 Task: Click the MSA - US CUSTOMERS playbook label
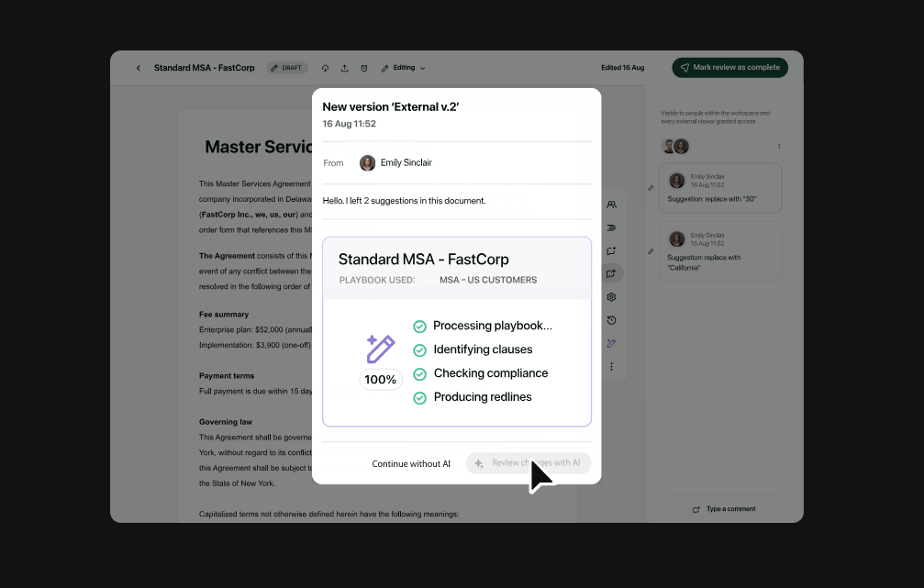[488, 280]
